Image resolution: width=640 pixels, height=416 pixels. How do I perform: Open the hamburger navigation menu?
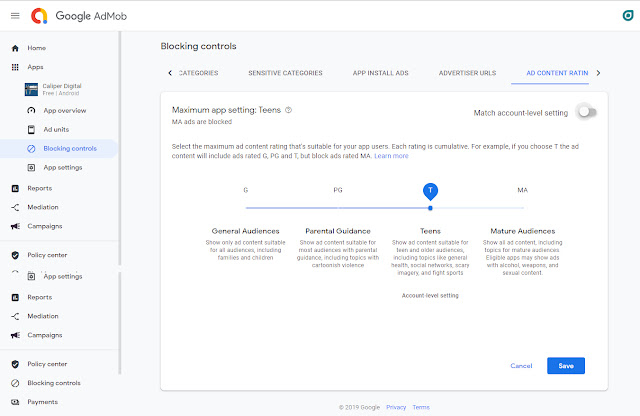point(15,16)
